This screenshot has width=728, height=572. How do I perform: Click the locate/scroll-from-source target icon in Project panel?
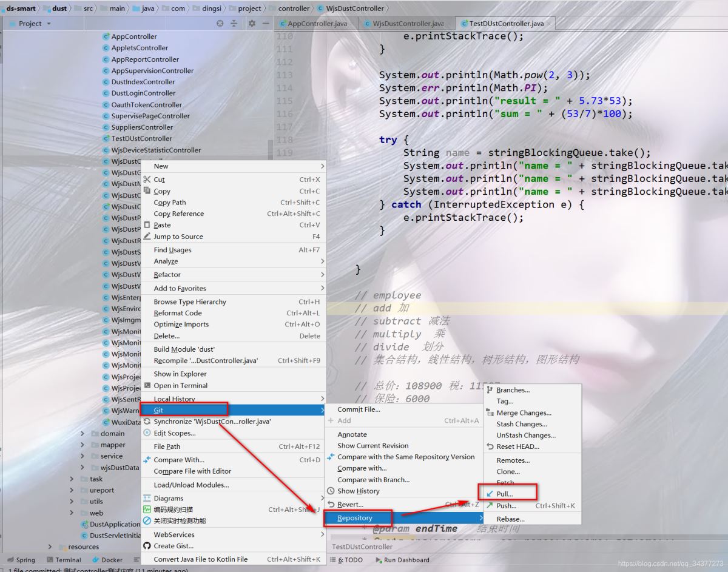point(220,24)
